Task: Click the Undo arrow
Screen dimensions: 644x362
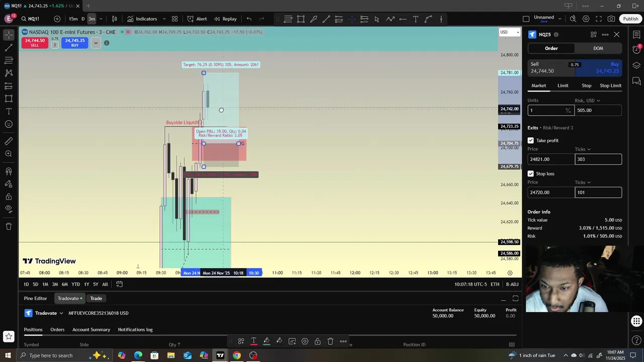Action: point(249,19)
